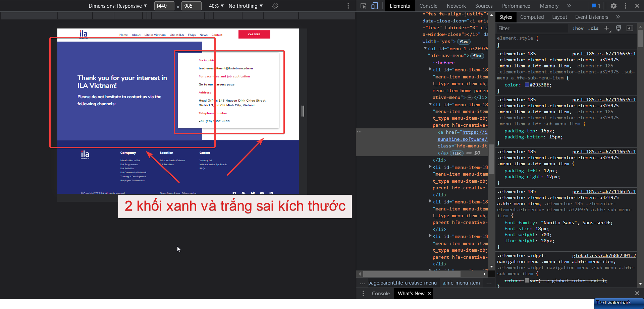
Task: Open post-185.css link above font-family rule
Action: click(x=604, y=191)
